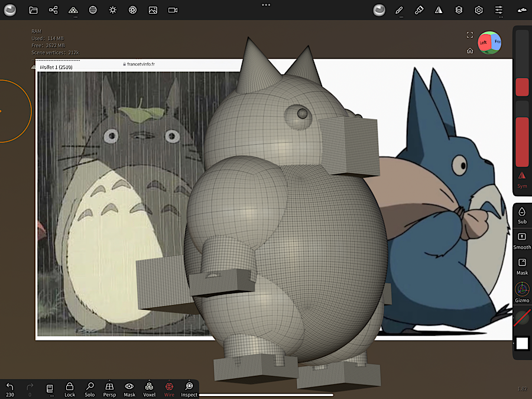Toggle Mask visibility in bottom bar

(x=129, y=390)
